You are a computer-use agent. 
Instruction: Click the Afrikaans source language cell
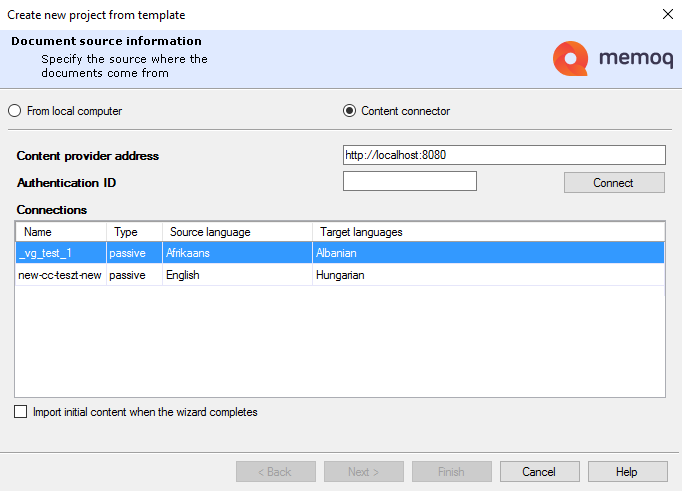[x=188, y=254]
